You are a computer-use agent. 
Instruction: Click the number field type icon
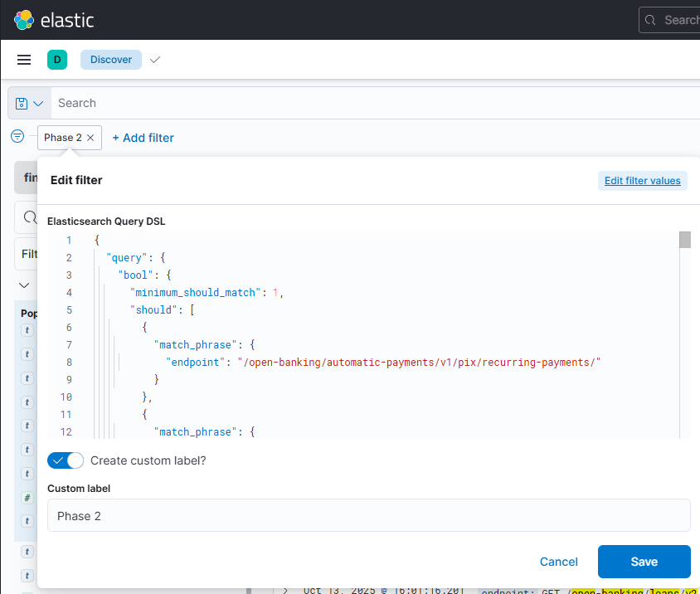(x=27, y=498)
